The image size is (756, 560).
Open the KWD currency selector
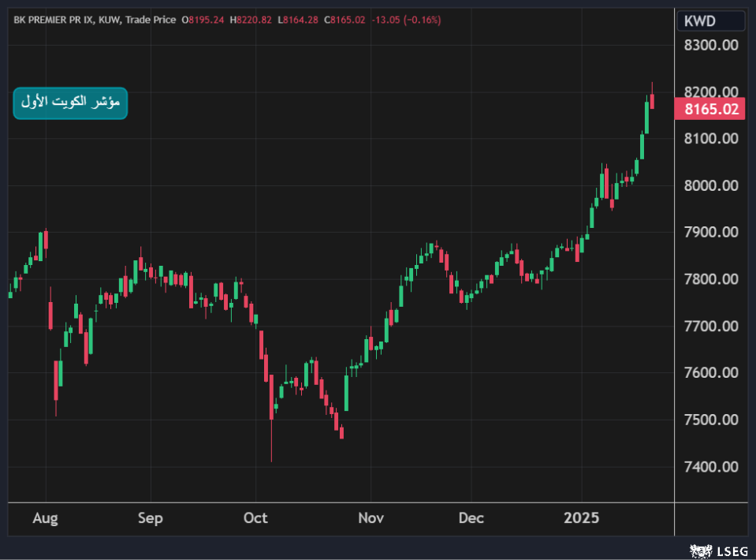click(709, 21)
